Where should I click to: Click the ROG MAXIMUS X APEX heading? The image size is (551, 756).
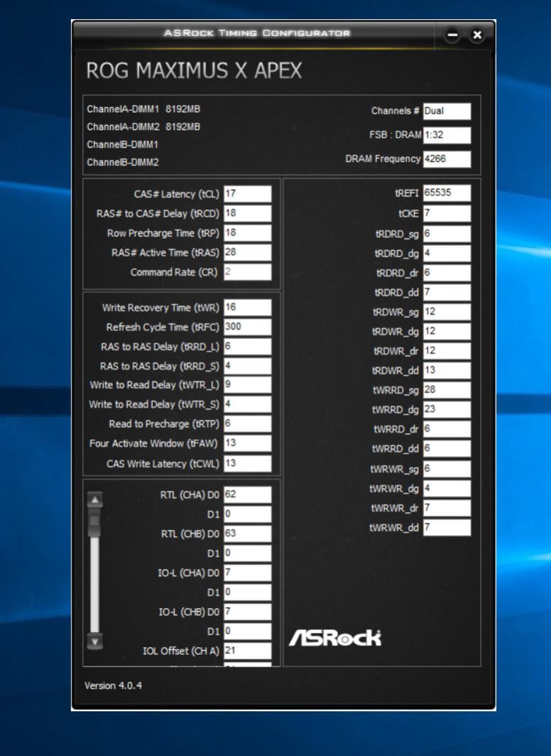[x=194, y=70]
